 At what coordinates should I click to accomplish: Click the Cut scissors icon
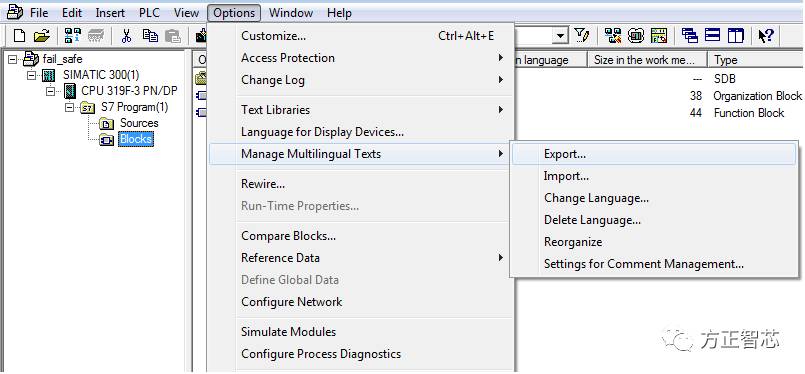(126, 35)
